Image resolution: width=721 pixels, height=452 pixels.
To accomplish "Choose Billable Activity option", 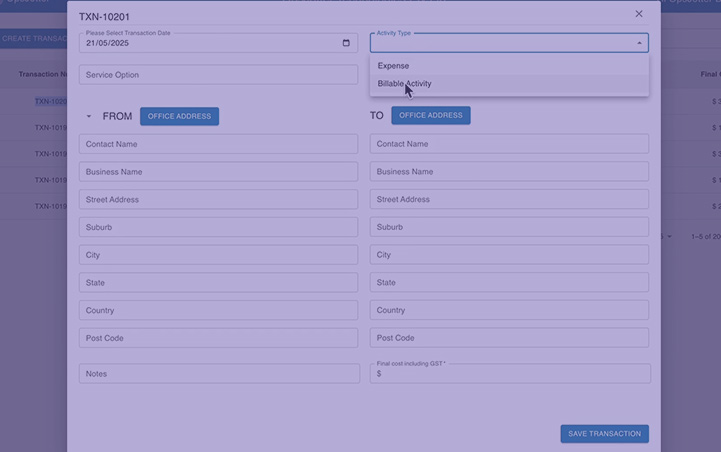I will 405,84.
